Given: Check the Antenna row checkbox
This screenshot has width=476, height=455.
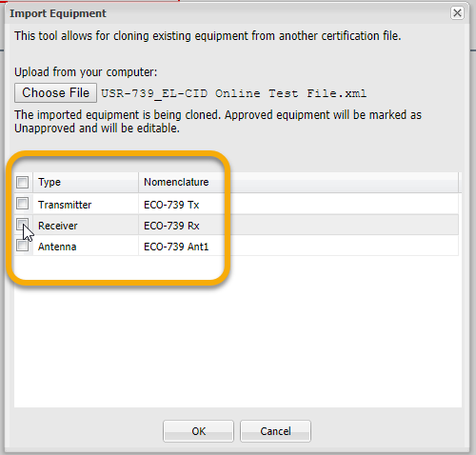Looking at the screenshot, I should pos(22,246).
